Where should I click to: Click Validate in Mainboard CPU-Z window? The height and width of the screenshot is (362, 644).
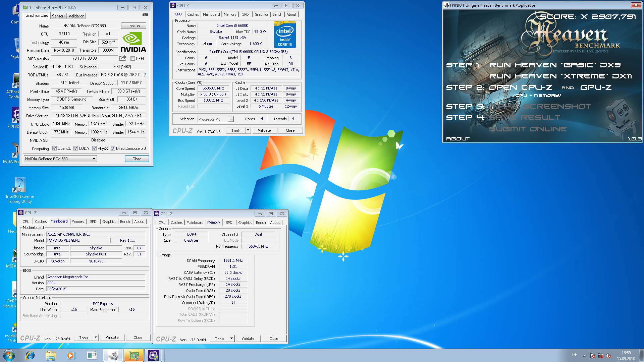[x=112, y=338]
